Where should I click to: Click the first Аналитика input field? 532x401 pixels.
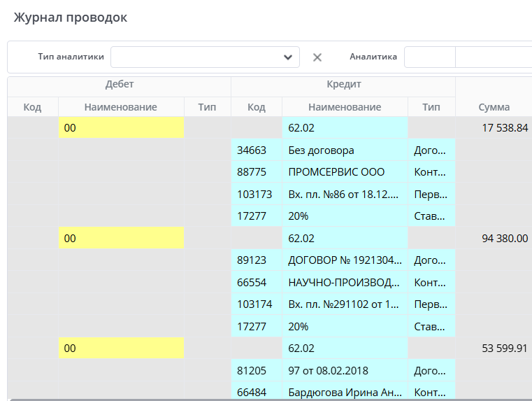pyautogui.click(x=429, y=57)
